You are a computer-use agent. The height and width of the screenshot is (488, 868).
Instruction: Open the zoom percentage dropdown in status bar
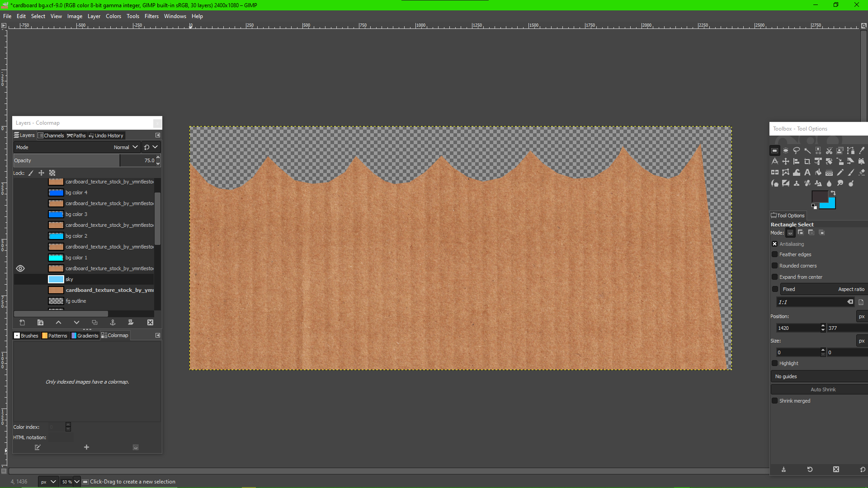tap(77, 482)
